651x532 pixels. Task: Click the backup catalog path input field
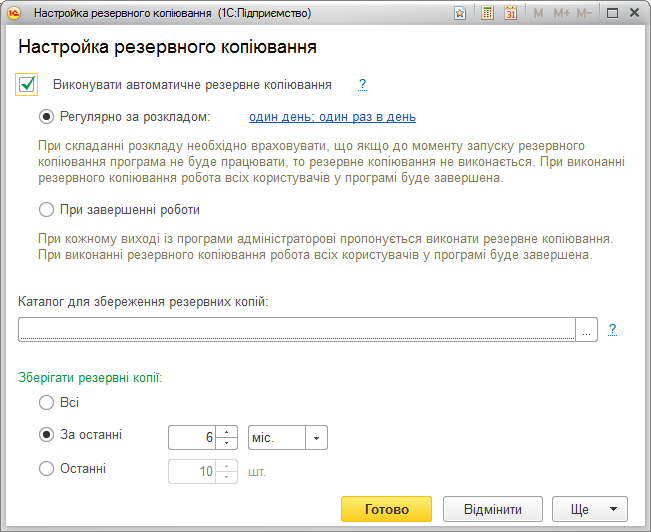297,329
